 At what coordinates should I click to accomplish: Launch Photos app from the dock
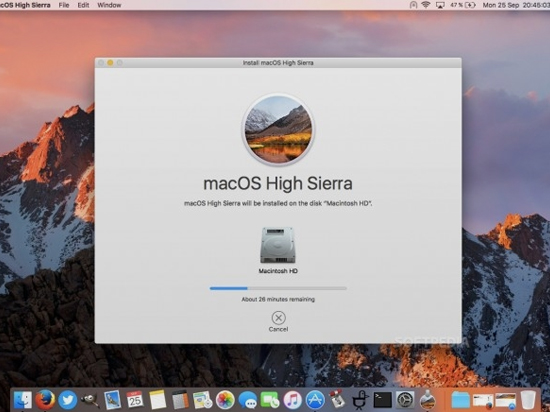225,400
